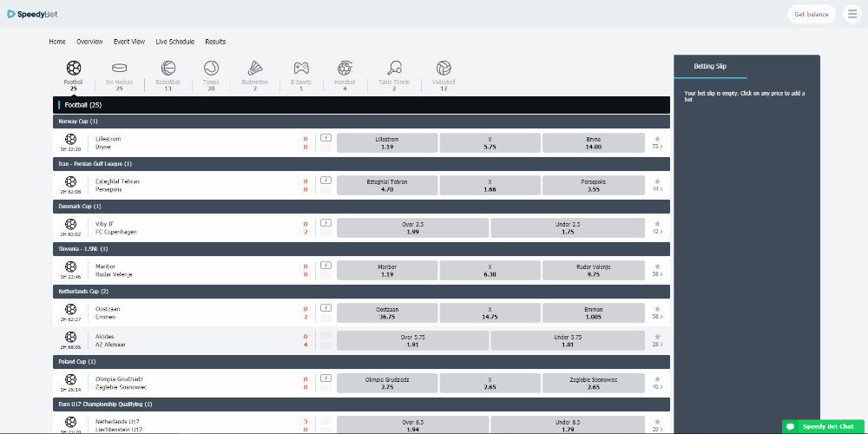Expand 44 more markets for Esteghlal match
This screenshot has height=434, width=868.
(657, 189)
